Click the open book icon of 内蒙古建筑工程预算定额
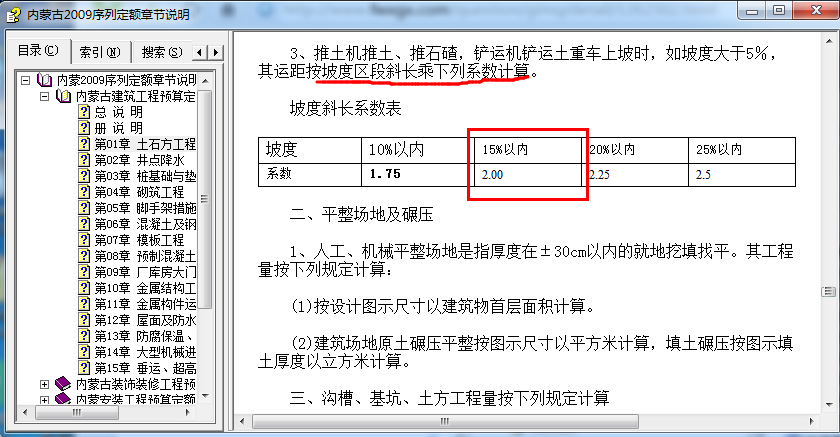 click(x=63, y=96)
